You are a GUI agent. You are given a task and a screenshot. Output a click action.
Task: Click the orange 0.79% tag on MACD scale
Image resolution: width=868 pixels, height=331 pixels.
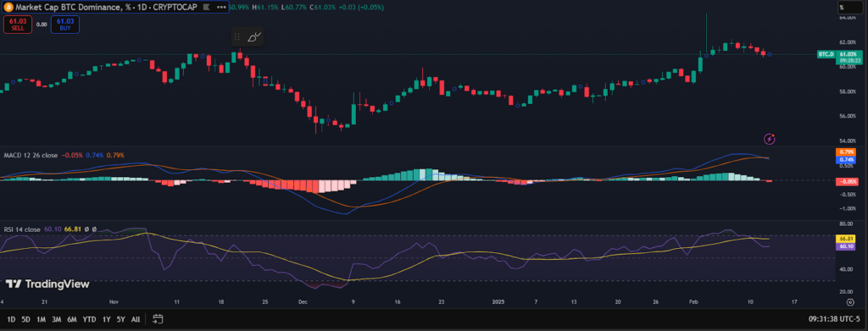coord(847,152)
